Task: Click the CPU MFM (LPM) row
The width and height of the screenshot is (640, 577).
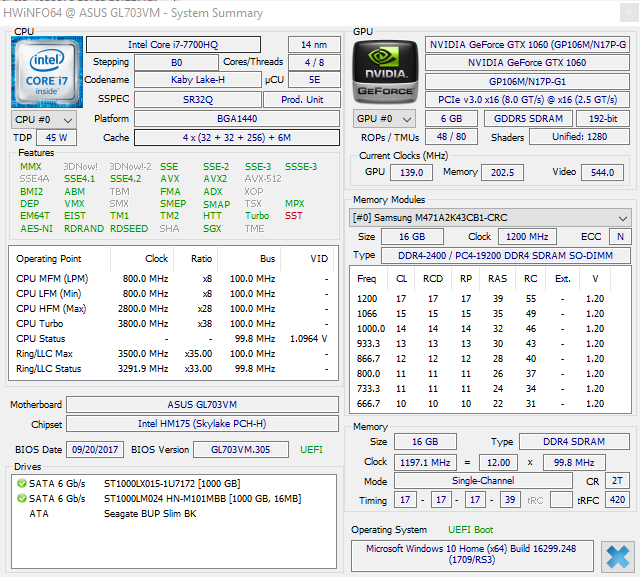Action: (173, 279)
